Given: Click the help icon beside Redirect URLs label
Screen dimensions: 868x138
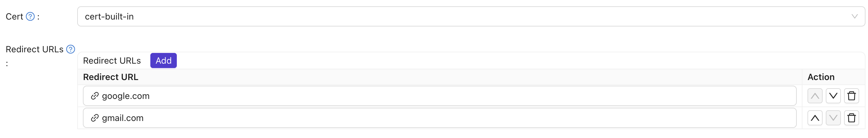Looking at the screenshot, I should tap(70, 49).
